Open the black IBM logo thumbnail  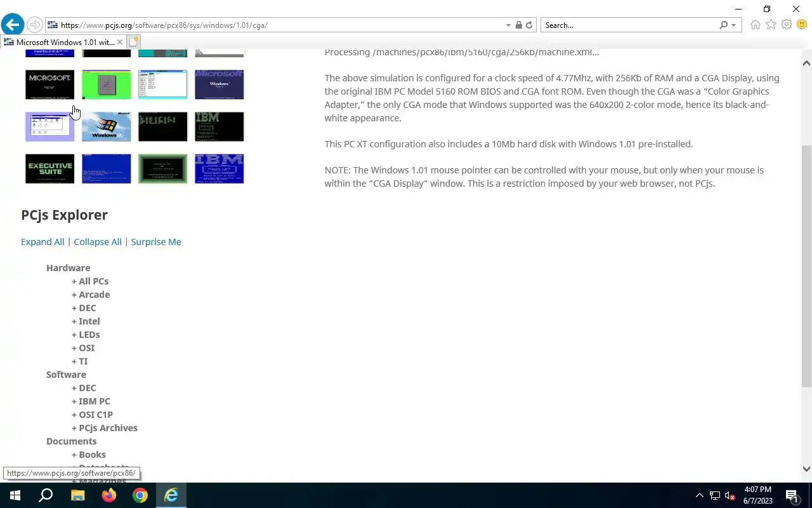pos(219,126)
